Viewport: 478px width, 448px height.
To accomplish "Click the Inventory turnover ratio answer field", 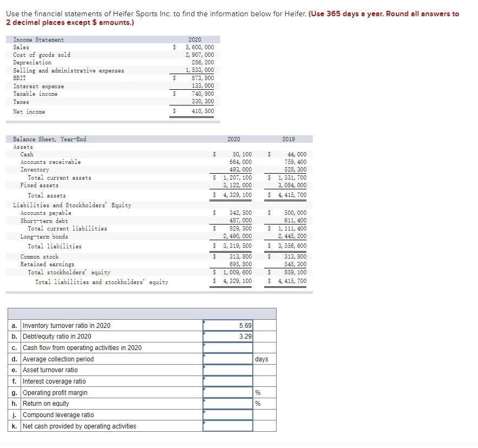I will pyautogui.click(x=227, y=326).
